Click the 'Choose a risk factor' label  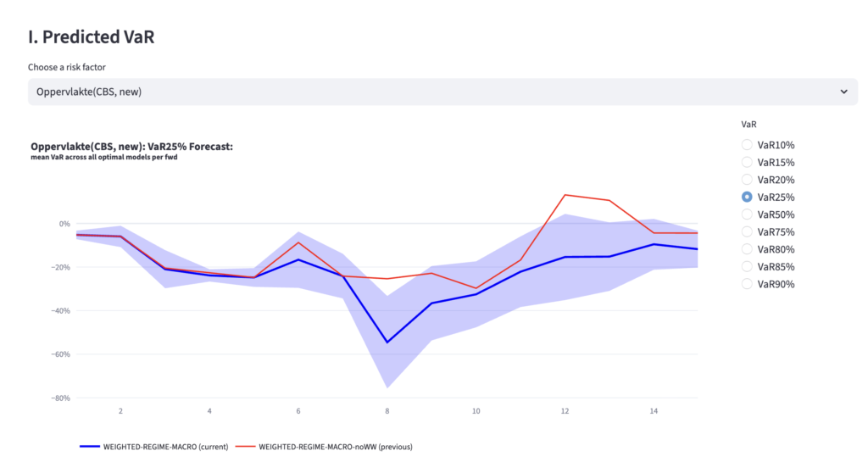tap(67, 67)
